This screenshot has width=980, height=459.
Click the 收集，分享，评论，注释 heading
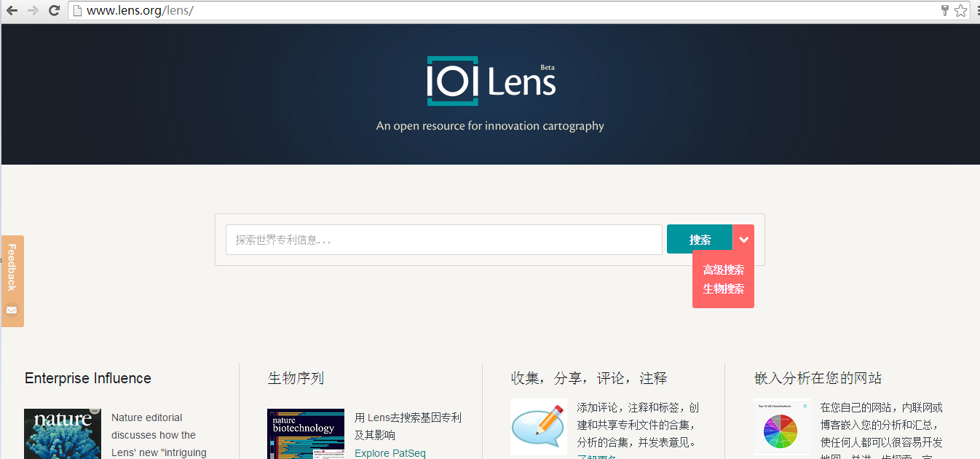(x=589, y=378)
